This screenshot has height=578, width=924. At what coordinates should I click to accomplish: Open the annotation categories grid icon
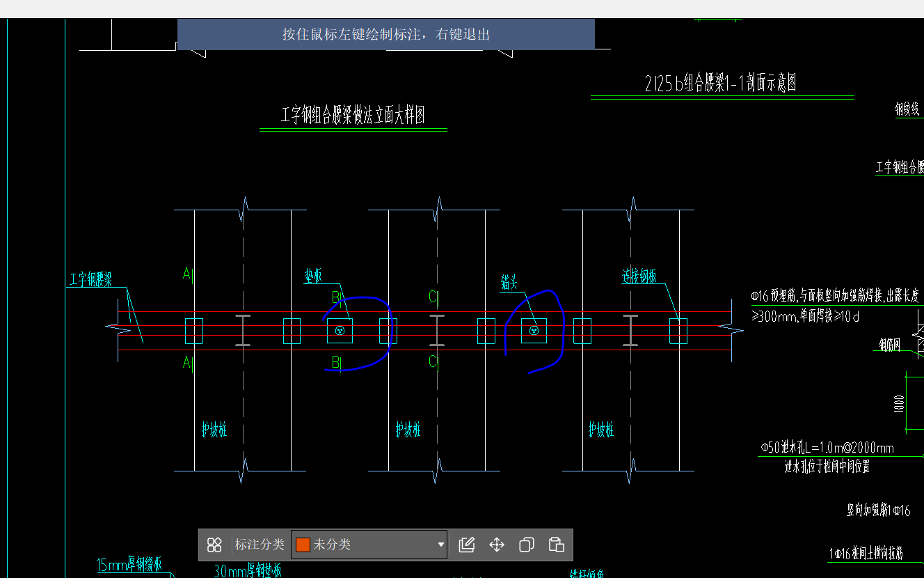[214, 545]
